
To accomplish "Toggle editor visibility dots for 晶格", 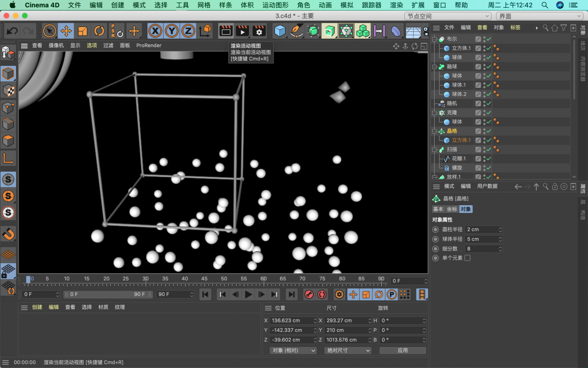I will pyautogui.click(x=484, y=131).
